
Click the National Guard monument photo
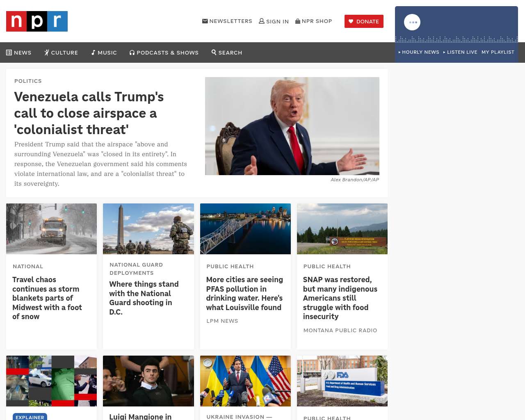pyautogui.click(x=148, y=229)
